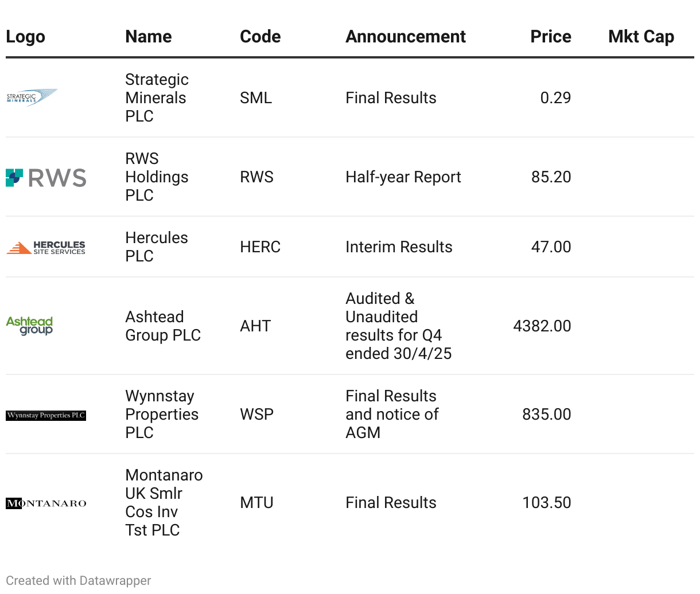Click the Half-year Report announcement
Image resolution: width=700 pixels, height=594 pixels.
(403, 177)
